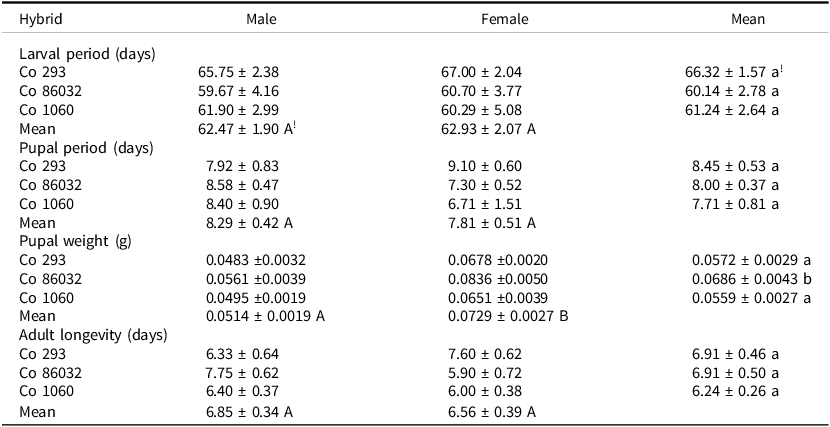
Task: Click the female pupal weight 0.0836 ±0.0050
Action: coord(498,279)
